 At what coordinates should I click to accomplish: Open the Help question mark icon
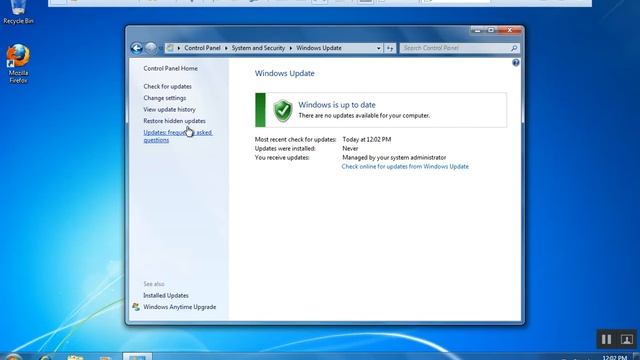[516, 62]
